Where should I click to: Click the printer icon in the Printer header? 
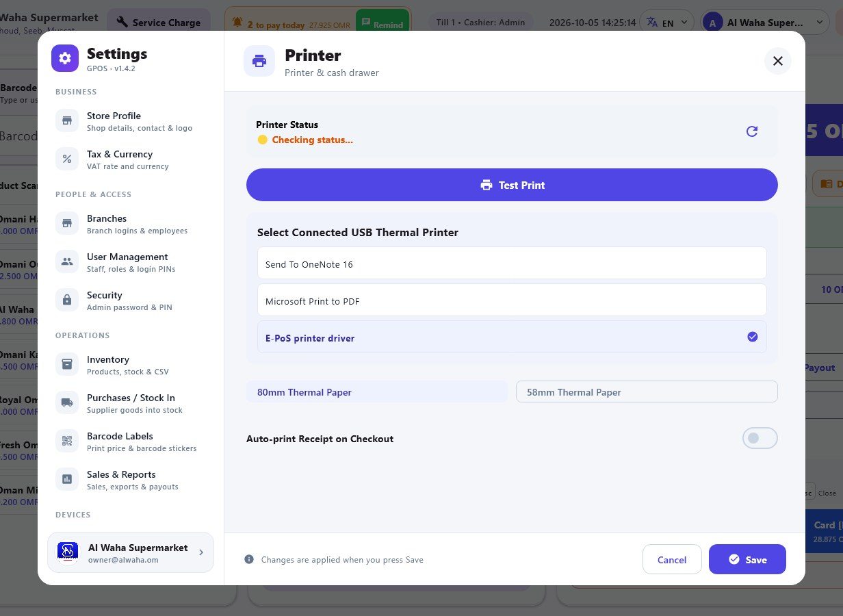pos(259,61)
